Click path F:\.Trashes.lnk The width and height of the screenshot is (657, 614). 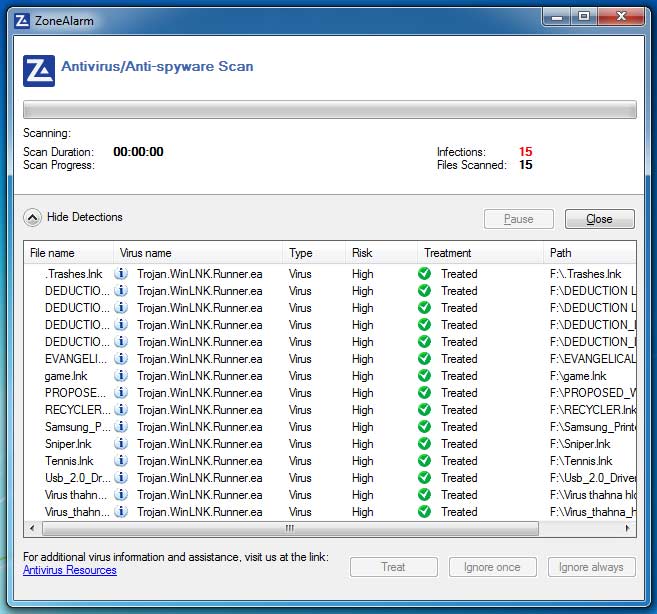point(586,274)
